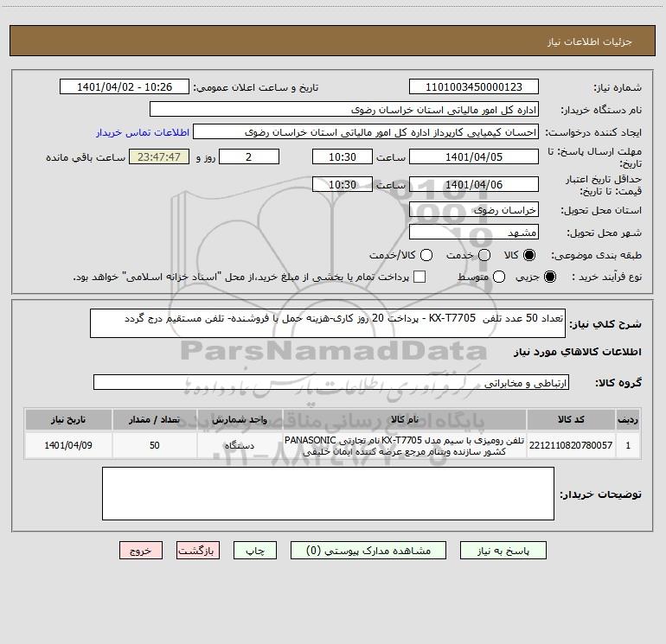Click the تعداد / مقدار column header

tap(155, 419)
